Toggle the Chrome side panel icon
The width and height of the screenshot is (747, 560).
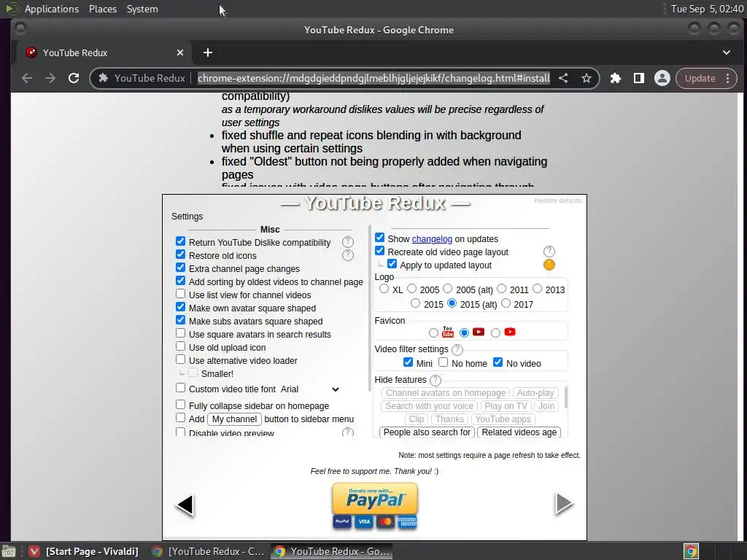[639, 78]
